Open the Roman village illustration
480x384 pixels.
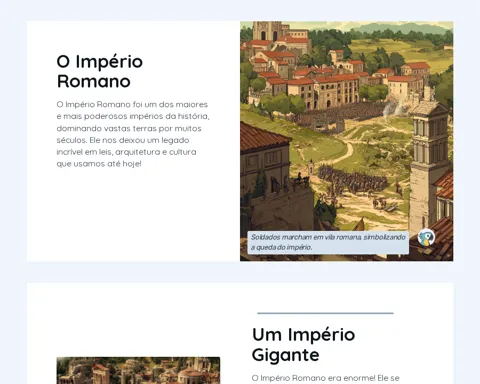click(x=347, y=141)
